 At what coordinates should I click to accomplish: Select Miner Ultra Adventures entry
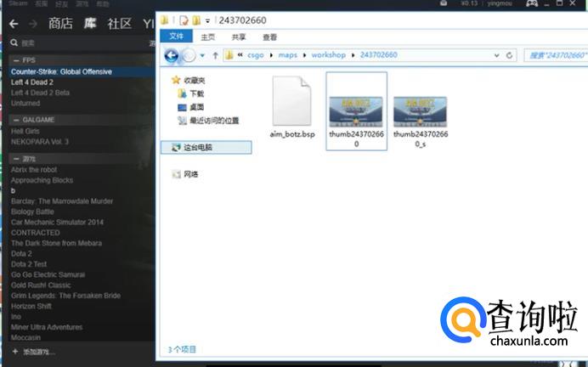pos(47,327)
